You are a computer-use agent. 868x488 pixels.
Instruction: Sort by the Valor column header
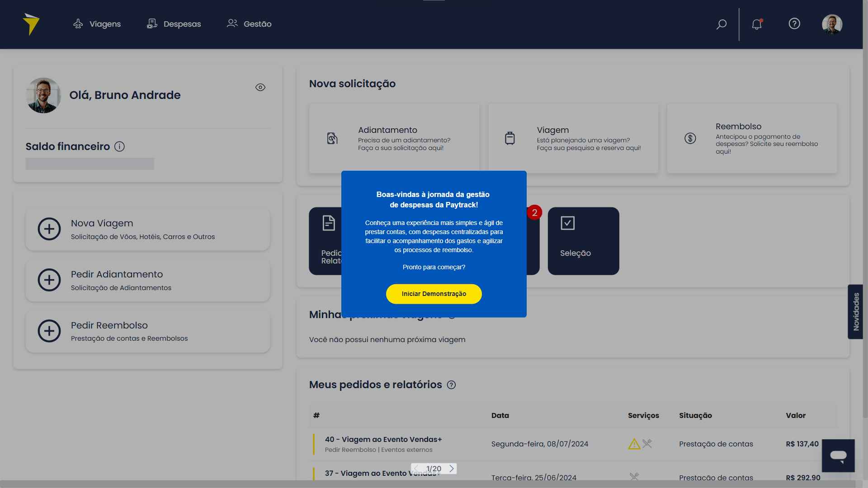click(x=796, y=416)
